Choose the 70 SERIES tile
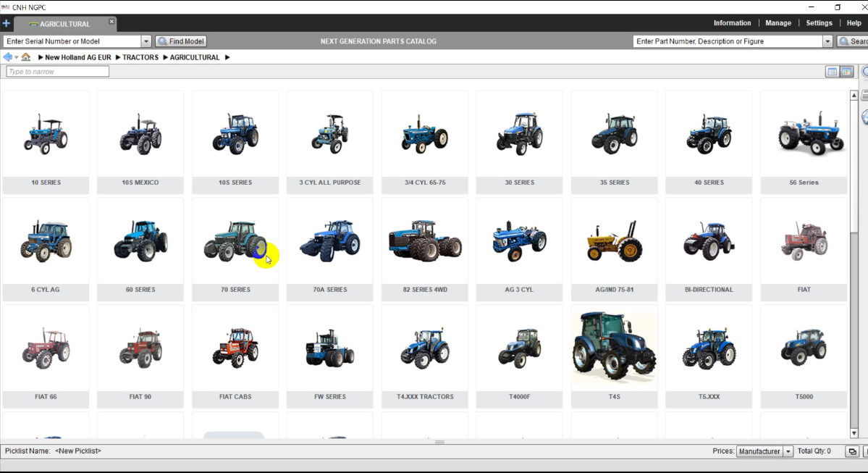 tap(235, 249)
